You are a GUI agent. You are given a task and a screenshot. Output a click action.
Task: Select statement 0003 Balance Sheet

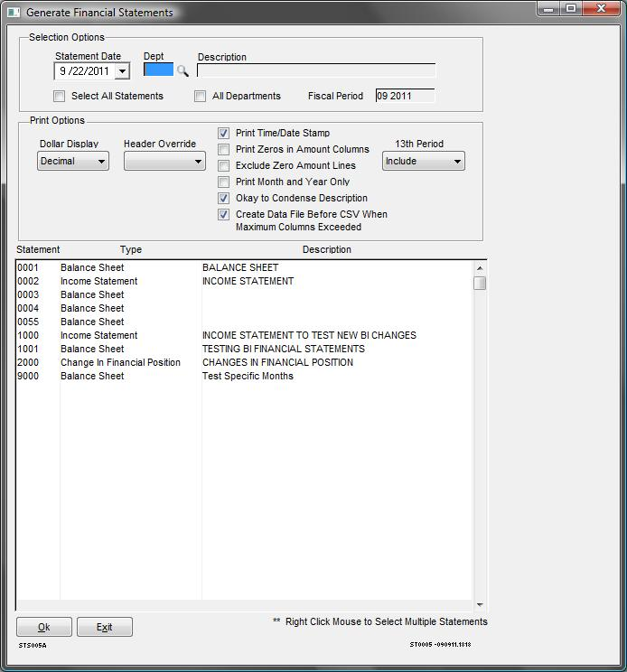click(244, 294)
